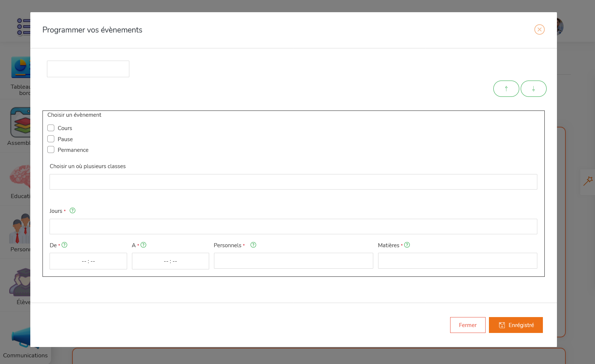Click the De start time field
This screenshot has width=595, height=364.
pos(88,261)
